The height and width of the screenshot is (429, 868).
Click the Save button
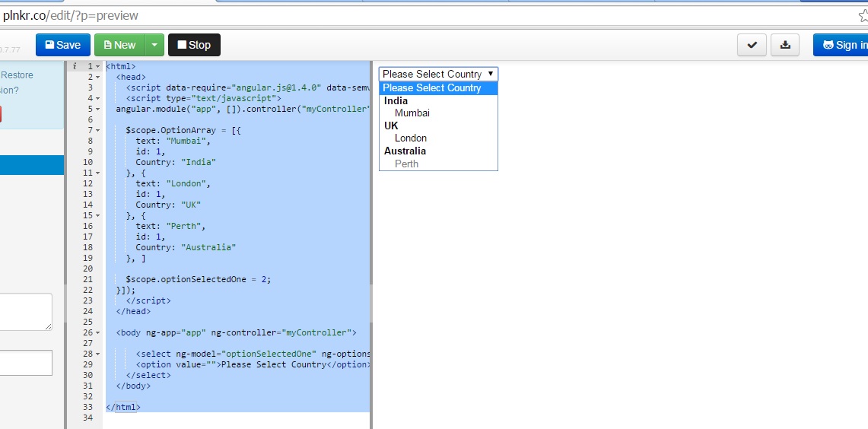63,45
